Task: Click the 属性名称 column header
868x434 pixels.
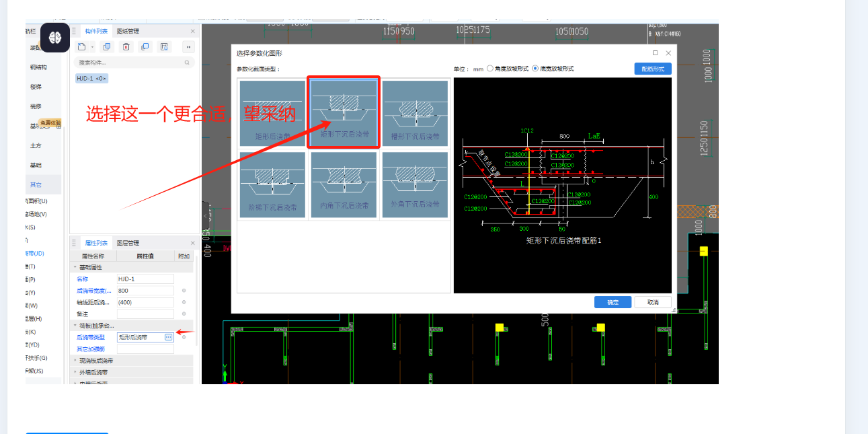Action: pyautogui.click(x=93, y=256)
